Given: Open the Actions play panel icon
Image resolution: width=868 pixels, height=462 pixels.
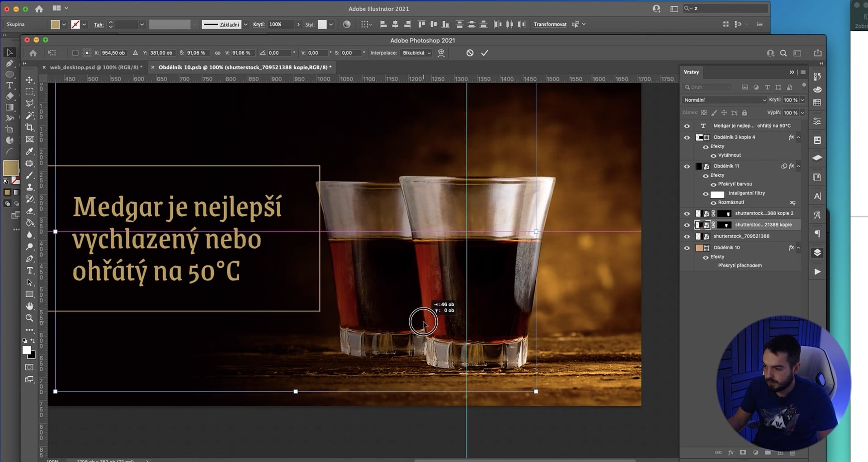Looking at the screenshot, I should pos(817,271).
